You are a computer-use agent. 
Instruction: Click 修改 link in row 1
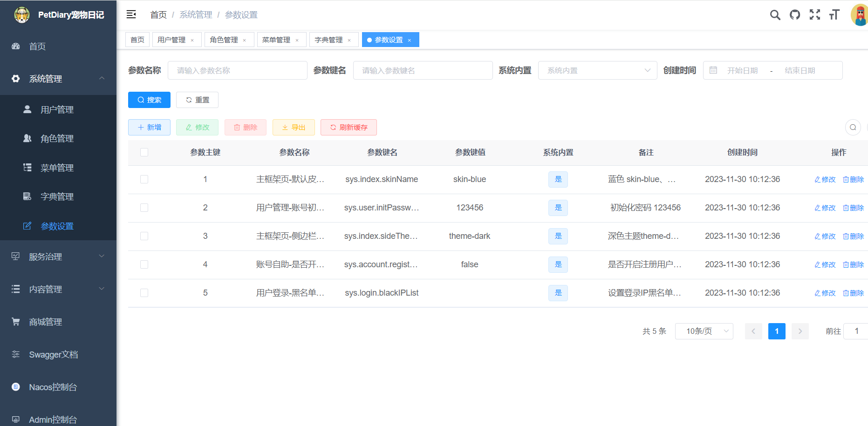[825, 179]
